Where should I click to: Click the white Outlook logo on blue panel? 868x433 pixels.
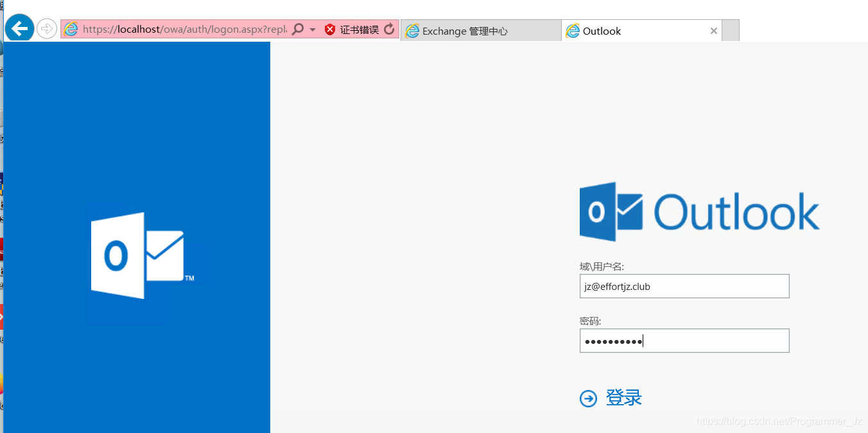143,255
